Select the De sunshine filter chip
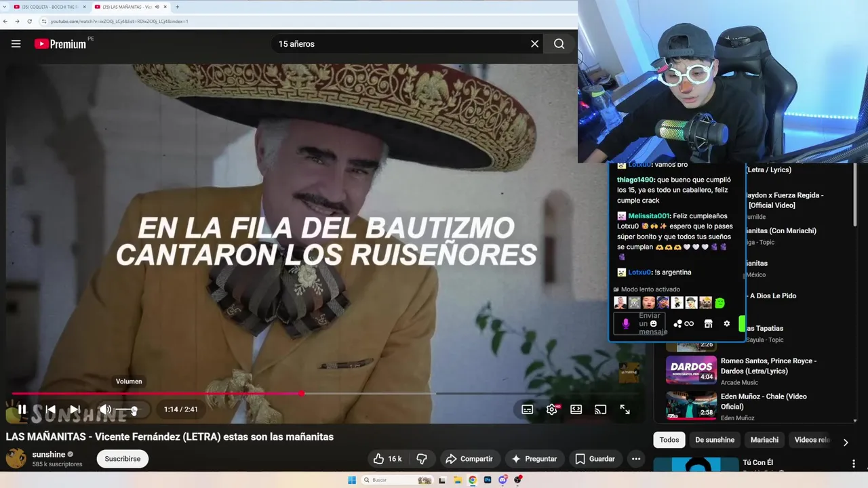 [x=715, y=440]
